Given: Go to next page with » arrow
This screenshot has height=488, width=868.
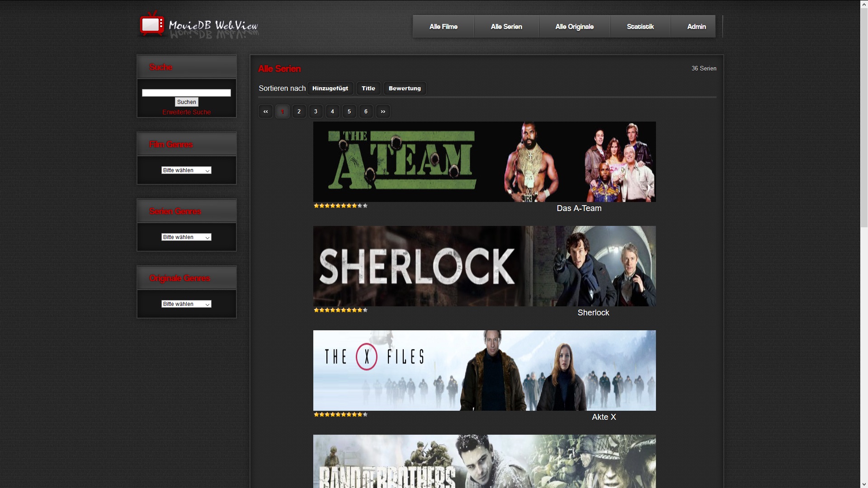Looking at the screenshot, I should 383,112.
